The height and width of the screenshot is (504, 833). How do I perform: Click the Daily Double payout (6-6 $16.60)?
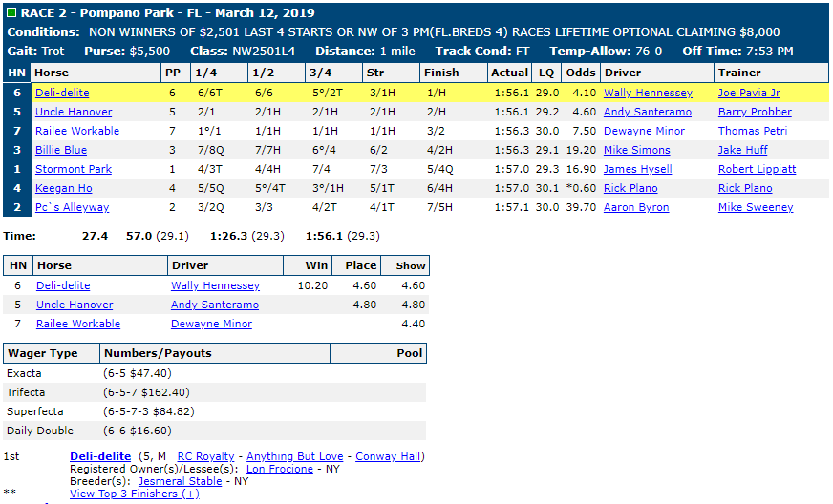pos(137,430)
